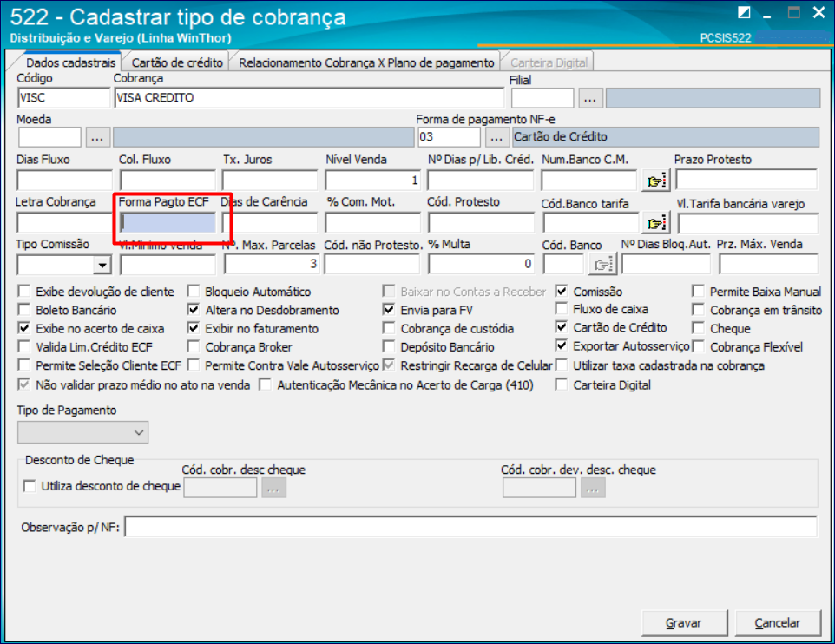Click the Vl.Tarifa bancária varejo field
Image resolution: width=835 pixels, height=644 pixels.
pyautogui.click(x=747, y=224)
